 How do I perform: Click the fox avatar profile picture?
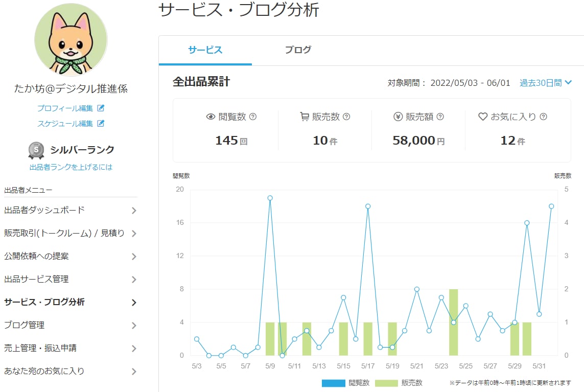tap(71, 40)
